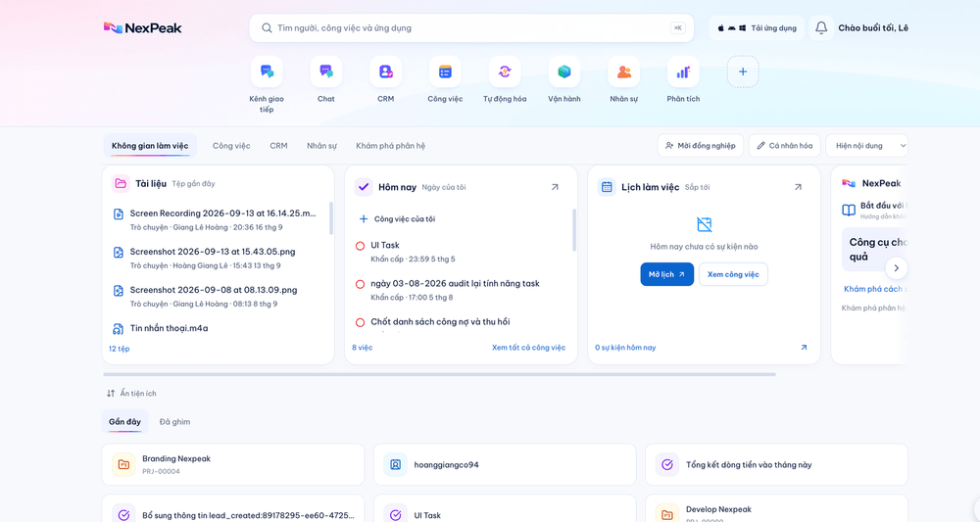Click the horizontal widget scrollbar
Viewport: 980px width, 522px height.
pyautogui.click(x=439, y=375)
